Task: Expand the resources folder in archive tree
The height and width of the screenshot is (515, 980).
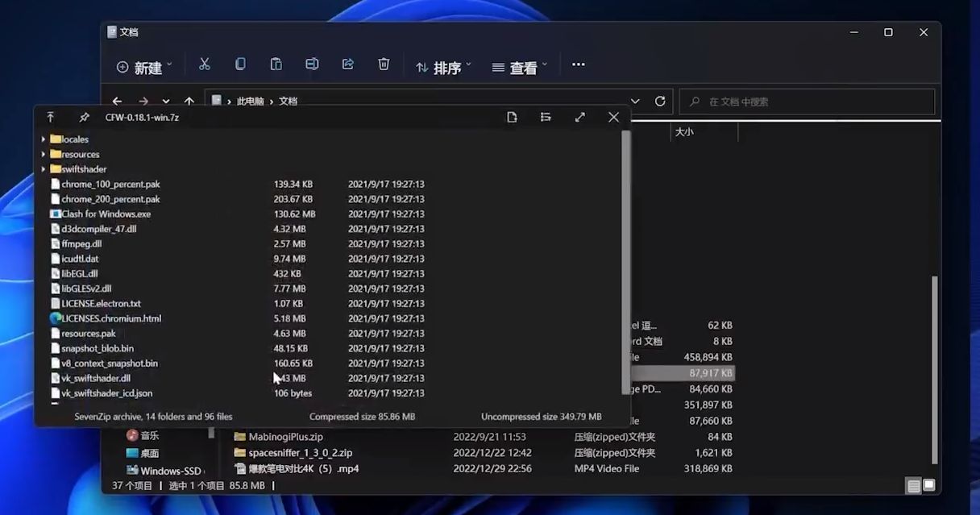Action: pyautogui.click(x=44, y=154)
